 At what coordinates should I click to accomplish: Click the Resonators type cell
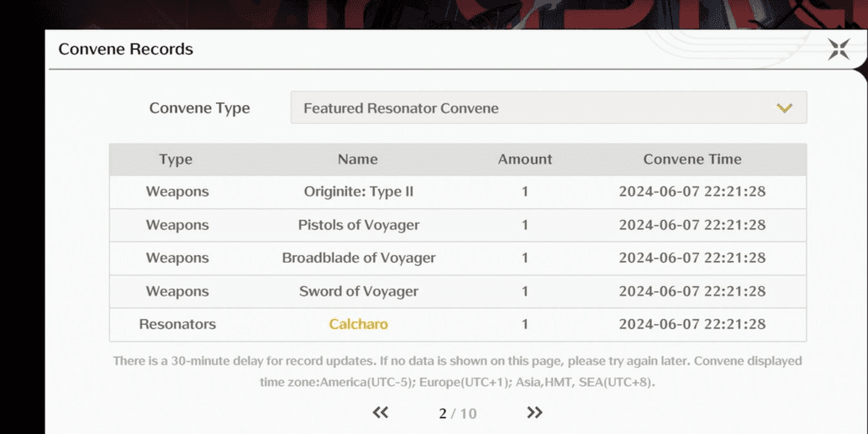[177, 324]
